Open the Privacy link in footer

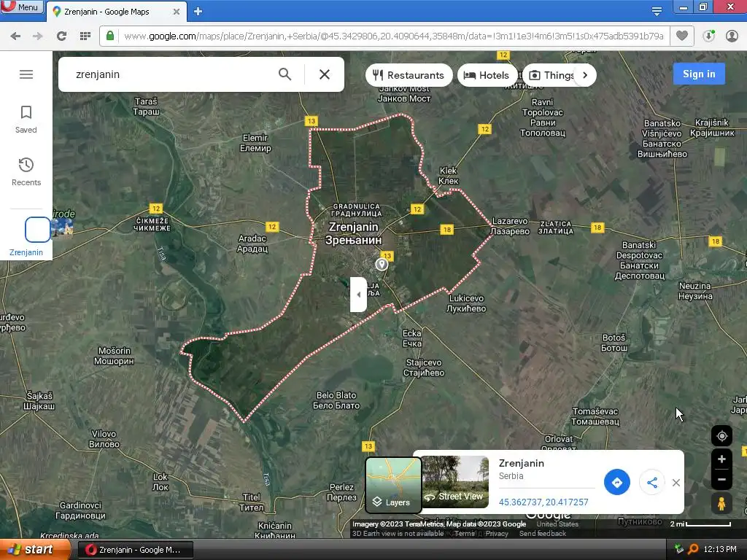click(497, 533)
